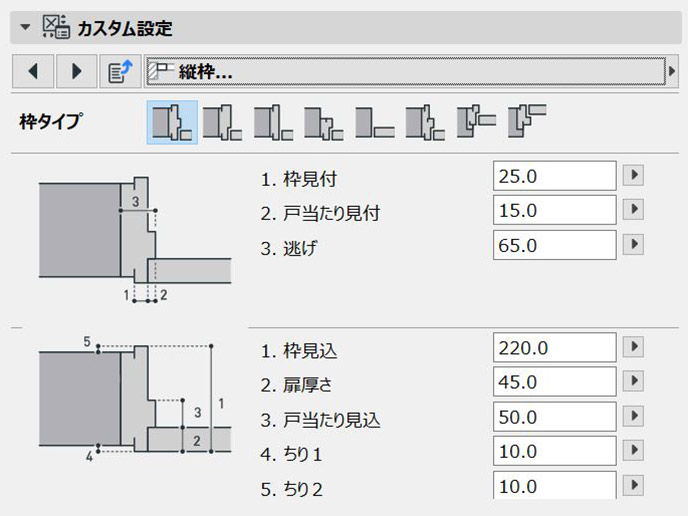Click the 枠見込 value field 220.0
The width and height of the screenshot is (688, 516).
point(555,348)
